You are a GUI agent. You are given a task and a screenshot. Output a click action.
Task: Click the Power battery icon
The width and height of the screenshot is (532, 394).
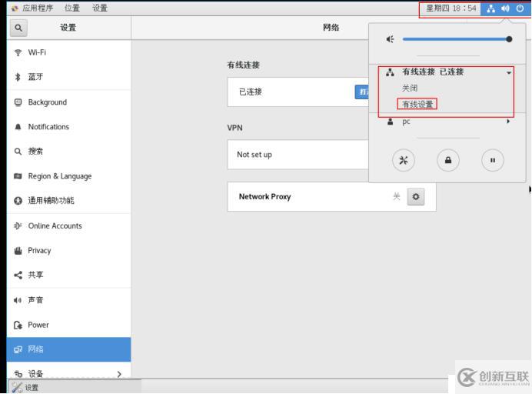pyautogui.click(x=18, y=325)
